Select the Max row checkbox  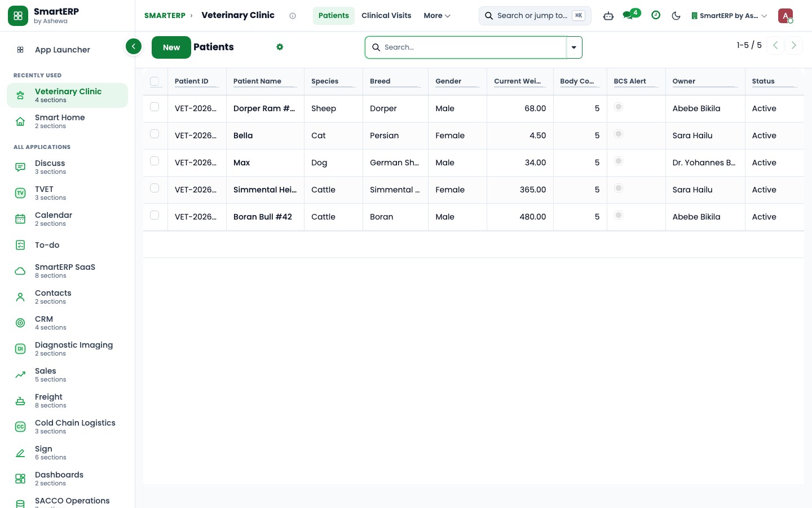155,161
